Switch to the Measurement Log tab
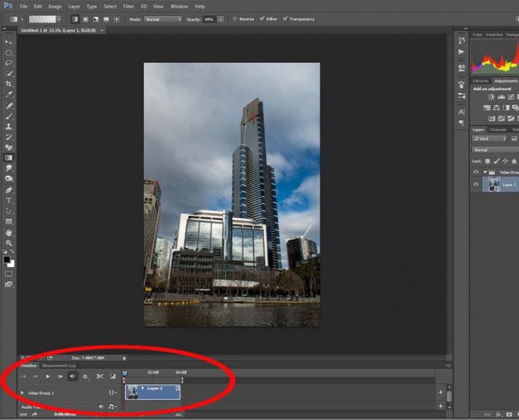Viewport: 519px width, 420px height. [59, 366]
